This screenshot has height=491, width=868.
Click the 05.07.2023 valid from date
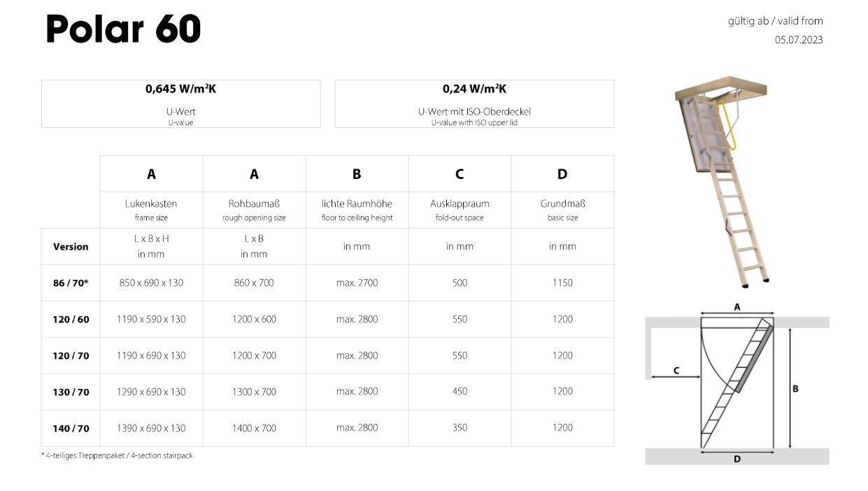pos(798,40)
